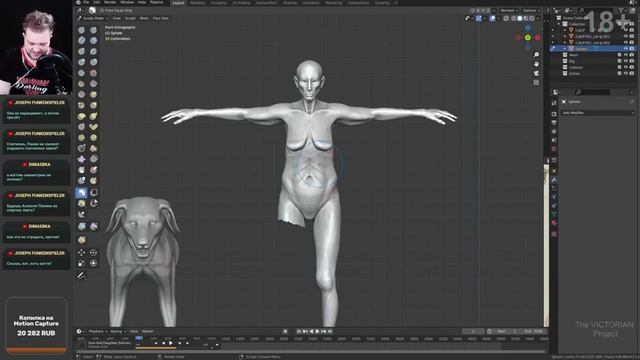Open overlays options dropdown arrow
The image size is (640, 360).
point(498,18)
